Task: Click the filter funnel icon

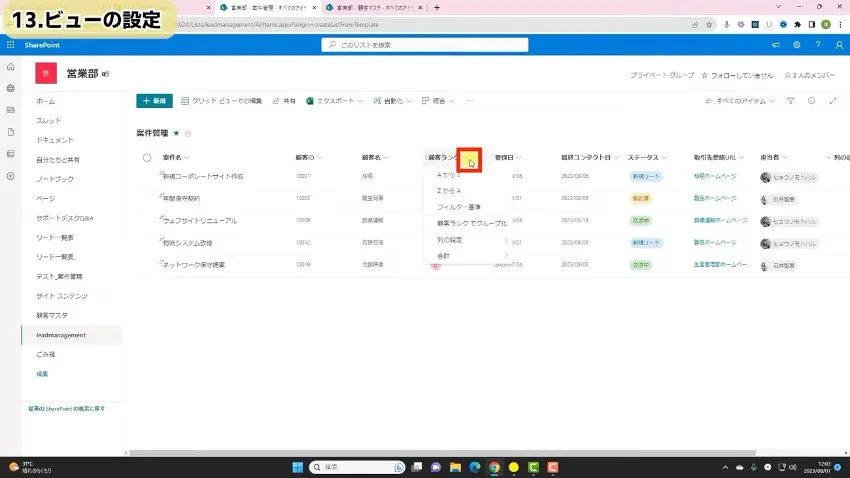Action: coord(790,101)
